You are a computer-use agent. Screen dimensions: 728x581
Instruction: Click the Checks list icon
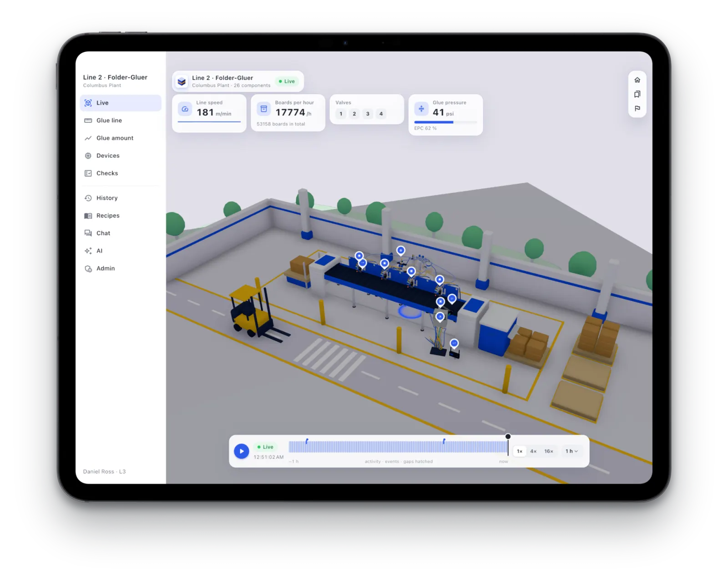[x=88, y=173]
